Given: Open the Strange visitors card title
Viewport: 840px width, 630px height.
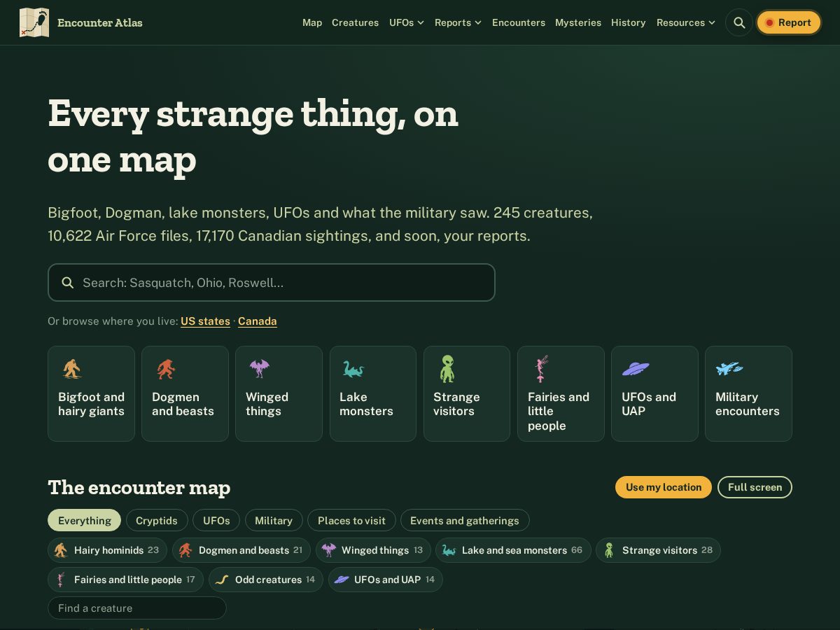Looking at the screenshot, I should [x=456, y=404].
